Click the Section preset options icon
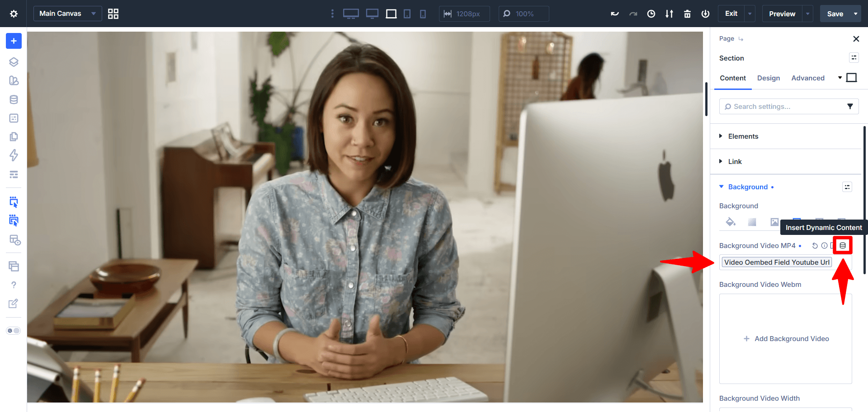 854,57
